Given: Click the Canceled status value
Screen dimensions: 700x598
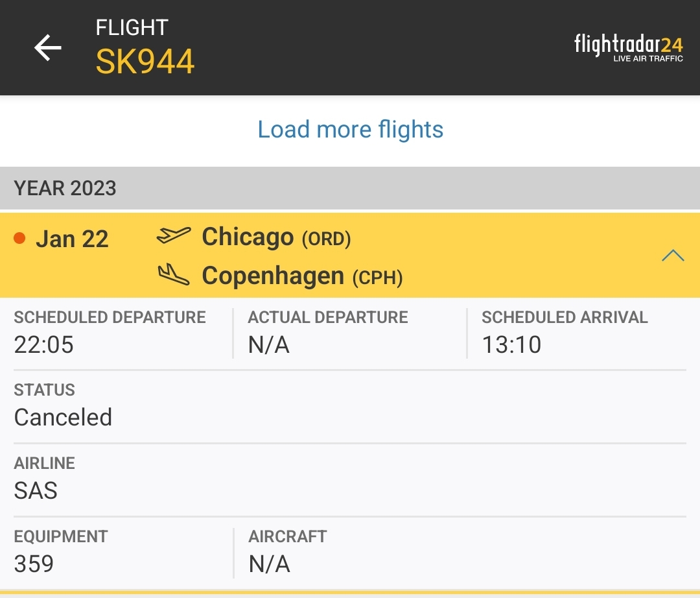Looking at the screenshot, I should pos(63,417).
